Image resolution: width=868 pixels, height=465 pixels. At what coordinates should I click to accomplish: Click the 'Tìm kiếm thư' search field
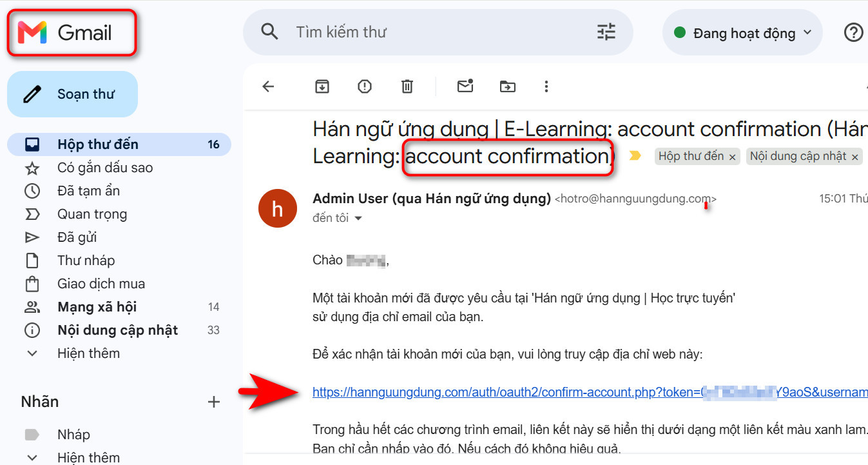tap(438, 32)
